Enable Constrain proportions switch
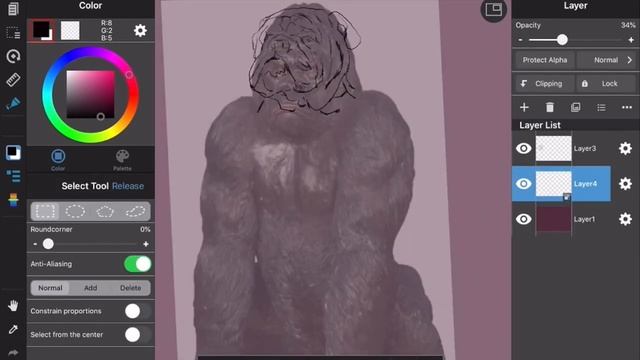This screenshot has height=360, width=640. pos(138,311)
